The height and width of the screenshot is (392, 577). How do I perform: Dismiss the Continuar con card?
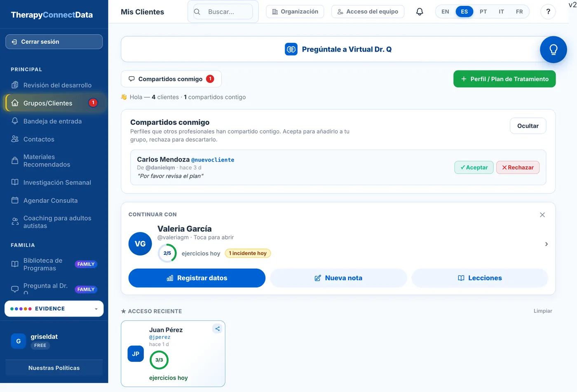542,215
